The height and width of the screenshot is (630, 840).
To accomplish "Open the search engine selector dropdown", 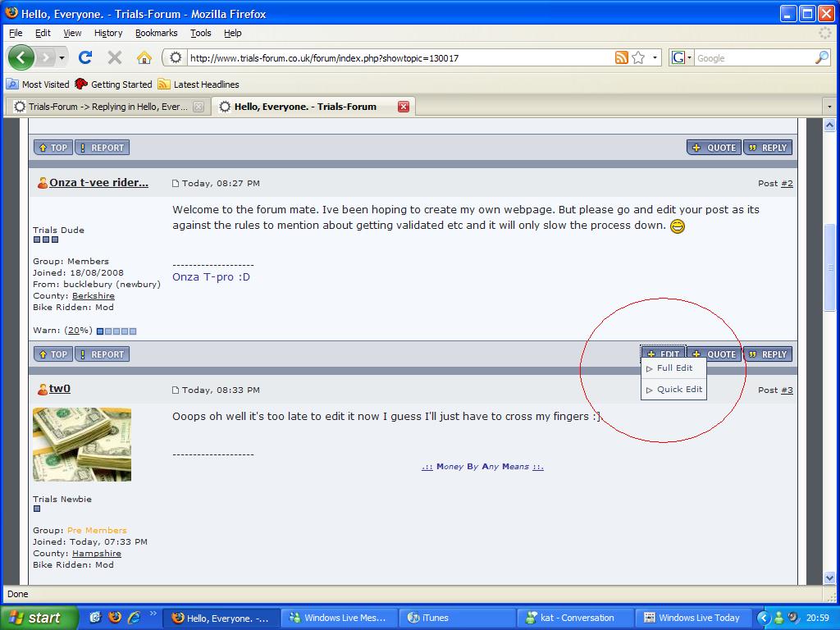I will click(x=682, y=57).
